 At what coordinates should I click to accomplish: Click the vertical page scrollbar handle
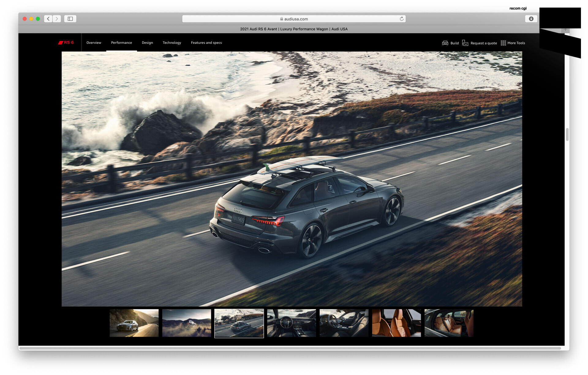[567, 134]
